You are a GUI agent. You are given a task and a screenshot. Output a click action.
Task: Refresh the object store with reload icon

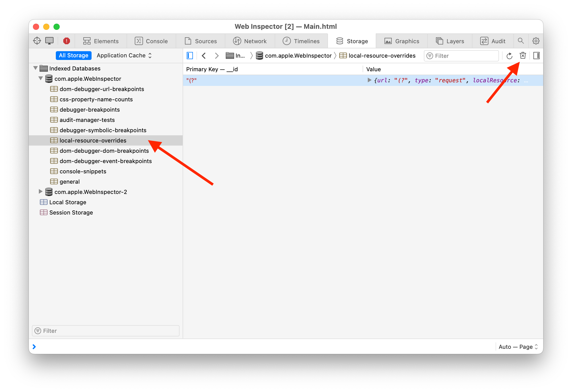(509, 56)
